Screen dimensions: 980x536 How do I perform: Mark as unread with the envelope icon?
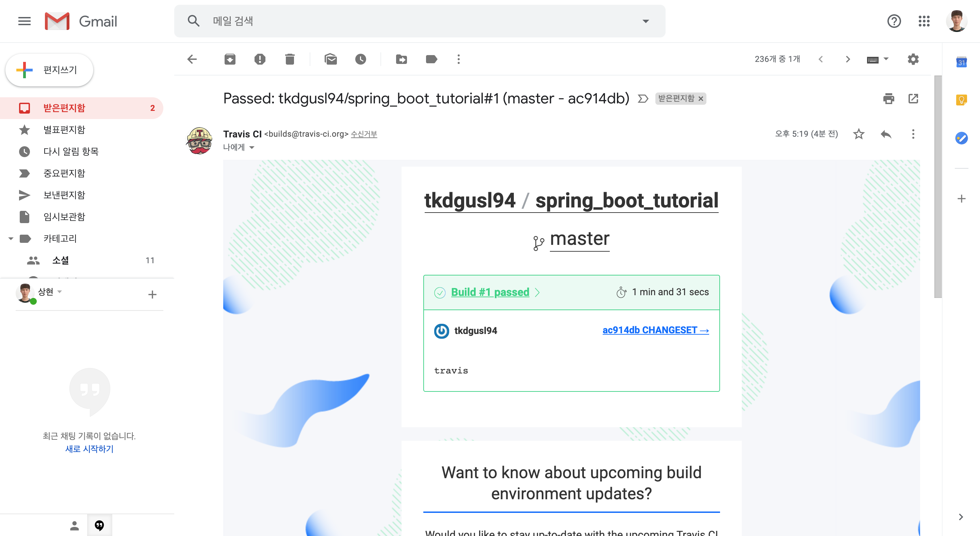pos(331,59)
